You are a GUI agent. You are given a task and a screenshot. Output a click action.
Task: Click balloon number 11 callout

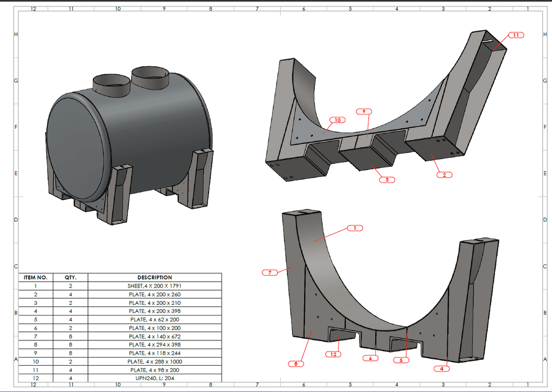tap(515, 35)
